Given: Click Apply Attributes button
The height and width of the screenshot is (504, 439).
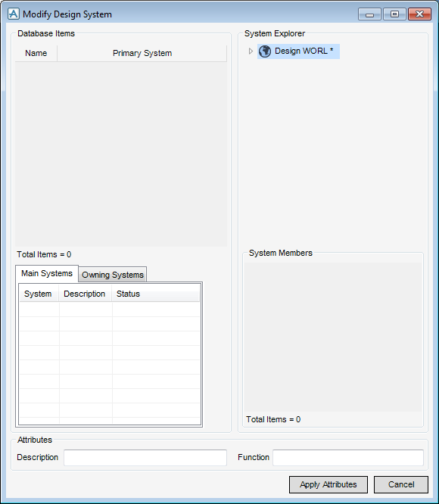Looking at the screenshot, I should pyautogui.click(x=328, y=484).
